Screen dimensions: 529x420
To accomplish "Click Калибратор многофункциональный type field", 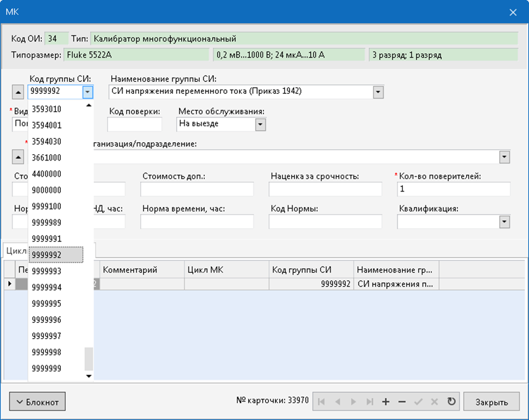I will click(x=304, y=39).
